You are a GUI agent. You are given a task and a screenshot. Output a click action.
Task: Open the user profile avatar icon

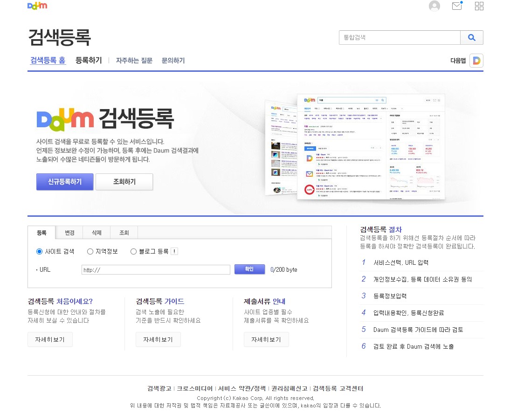click(434, 6)
